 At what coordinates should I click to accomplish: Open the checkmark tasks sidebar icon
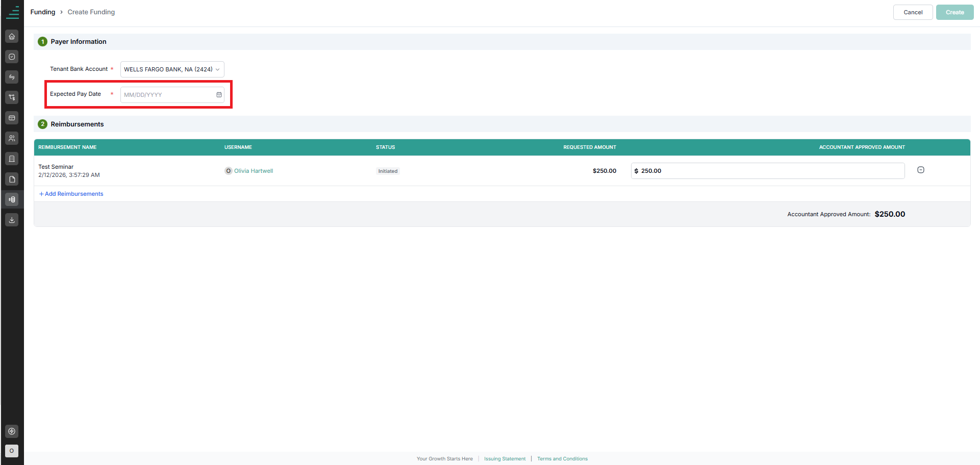click(12, 57)
